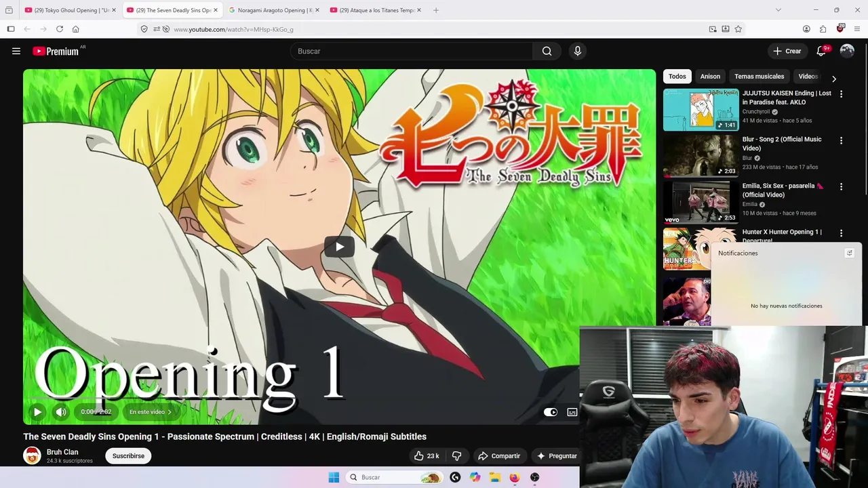Image resolution: width=868 pixels, height=488 pixels.
Task: Open Compartir share dialog
Action: pyautogui.click(x=499, y=456)
